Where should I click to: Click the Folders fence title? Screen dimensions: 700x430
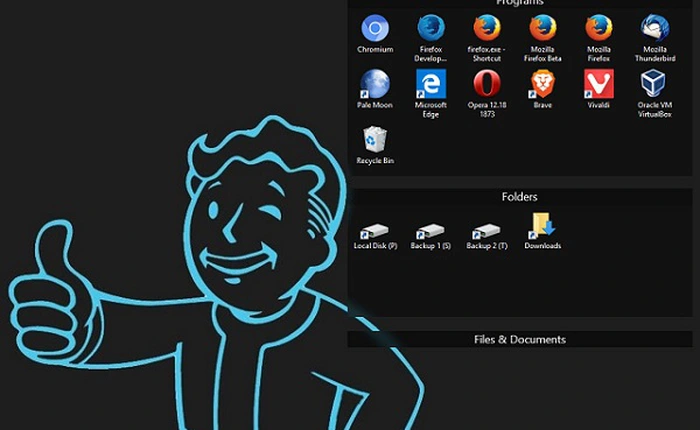point(519,197)
